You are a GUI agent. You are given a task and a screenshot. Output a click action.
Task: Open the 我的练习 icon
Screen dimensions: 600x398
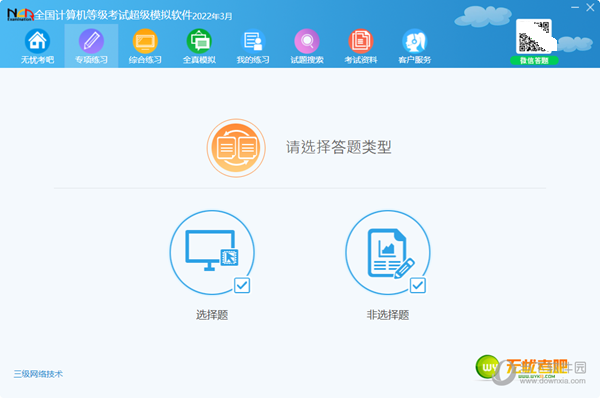click(253, 41)
